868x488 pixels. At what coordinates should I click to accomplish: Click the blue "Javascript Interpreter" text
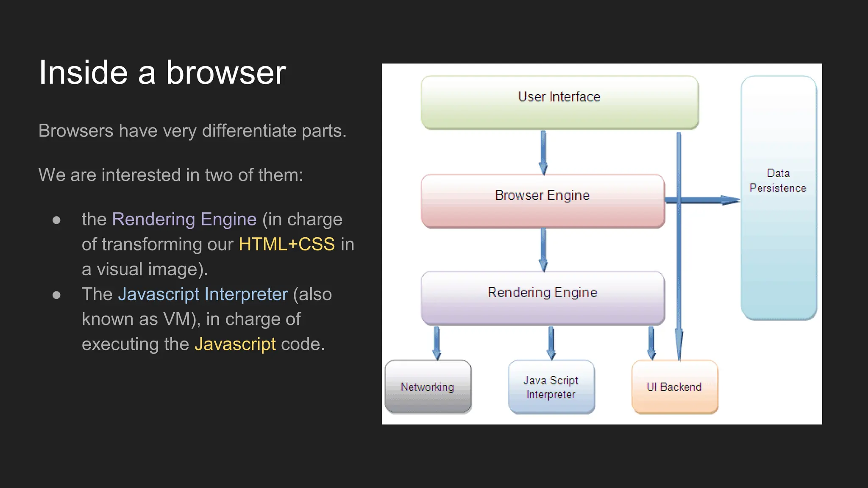click(x=203, y=294)
